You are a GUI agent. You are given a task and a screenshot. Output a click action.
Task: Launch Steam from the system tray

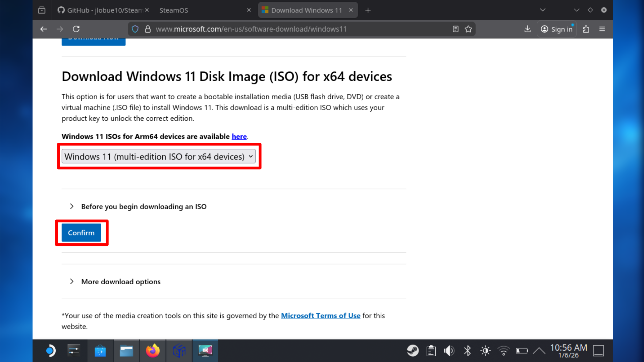click(413, 351)
